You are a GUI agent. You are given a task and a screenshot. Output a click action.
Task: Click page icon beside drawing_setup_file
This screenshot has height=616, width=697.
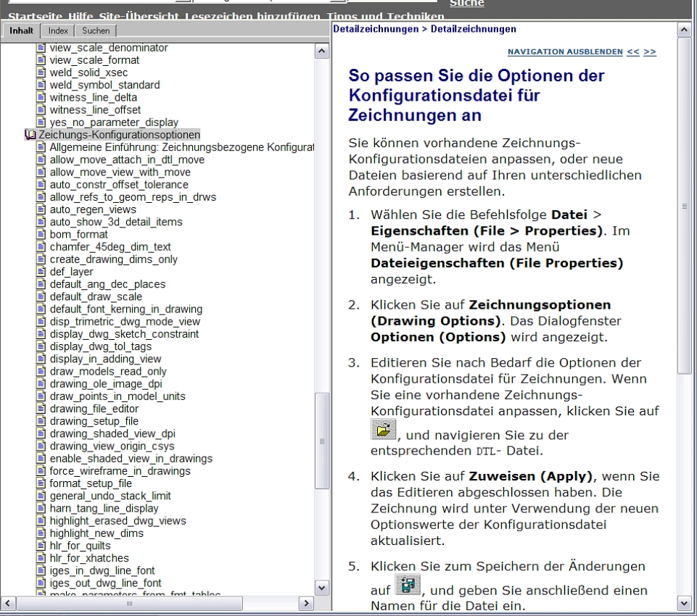point(41,421)
